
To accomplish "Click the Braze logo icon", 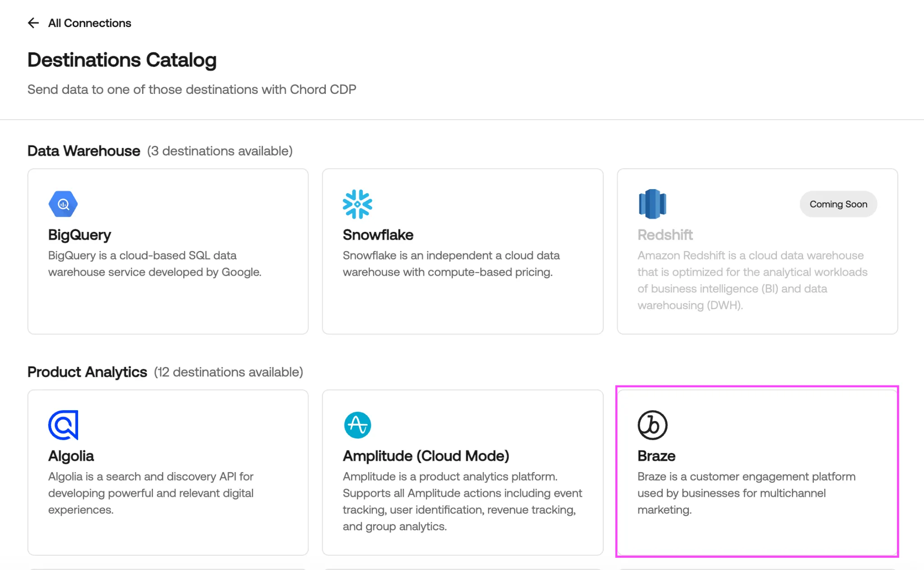I will coord(652,425).
